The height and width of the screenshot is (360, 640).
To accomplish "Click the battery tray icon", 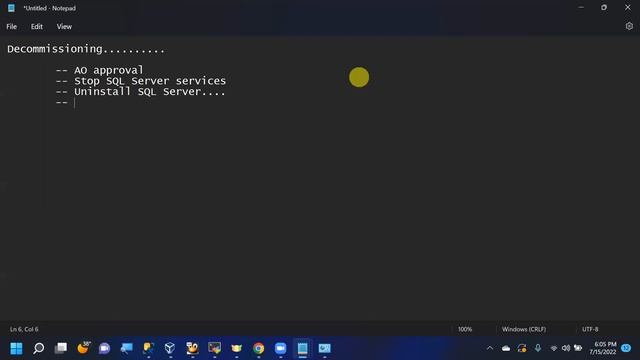I will click(578, 348).
